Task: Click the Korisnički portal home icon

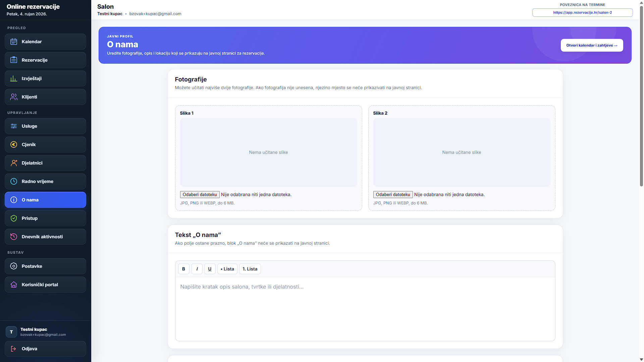Action: (x=14, y=285)
